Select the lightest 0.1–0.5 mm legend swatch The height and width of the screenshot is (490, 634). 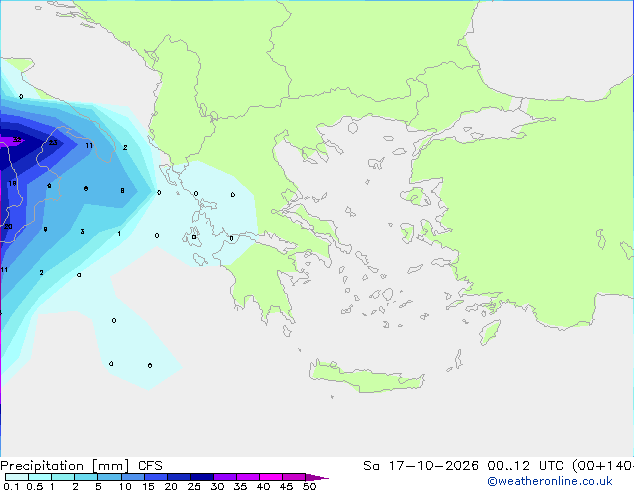(17, 477)
